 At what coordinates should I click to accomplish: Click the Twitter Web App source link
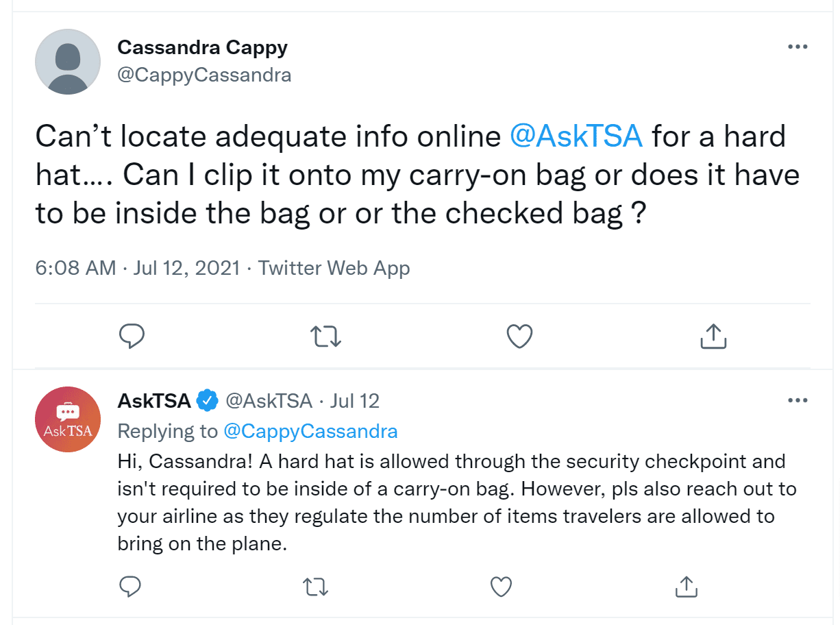(x=334, y=268)
